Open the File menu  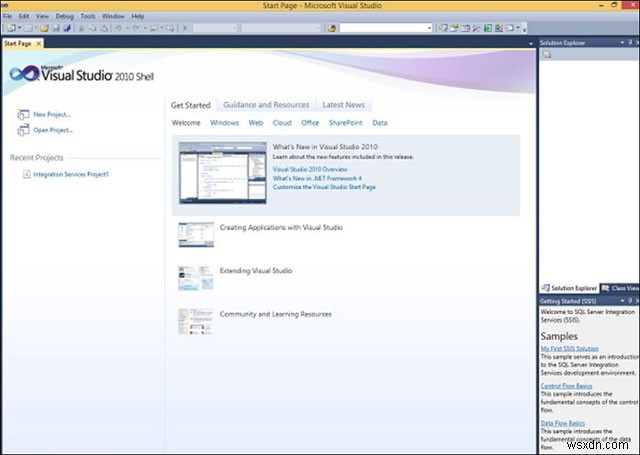coord(7,16)
